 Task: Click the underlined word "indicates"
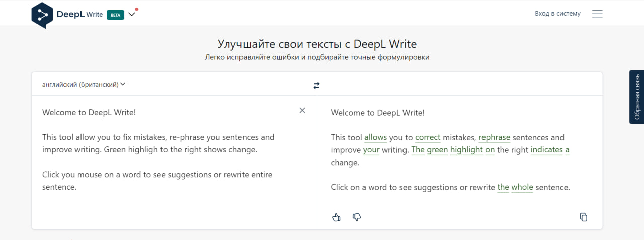click(x=546, y=150)
